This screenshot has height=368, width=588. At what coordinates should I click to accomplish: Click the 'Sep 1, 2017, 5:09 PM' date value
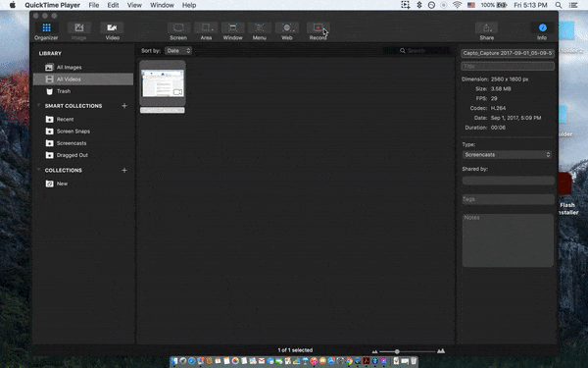point(515,118)
